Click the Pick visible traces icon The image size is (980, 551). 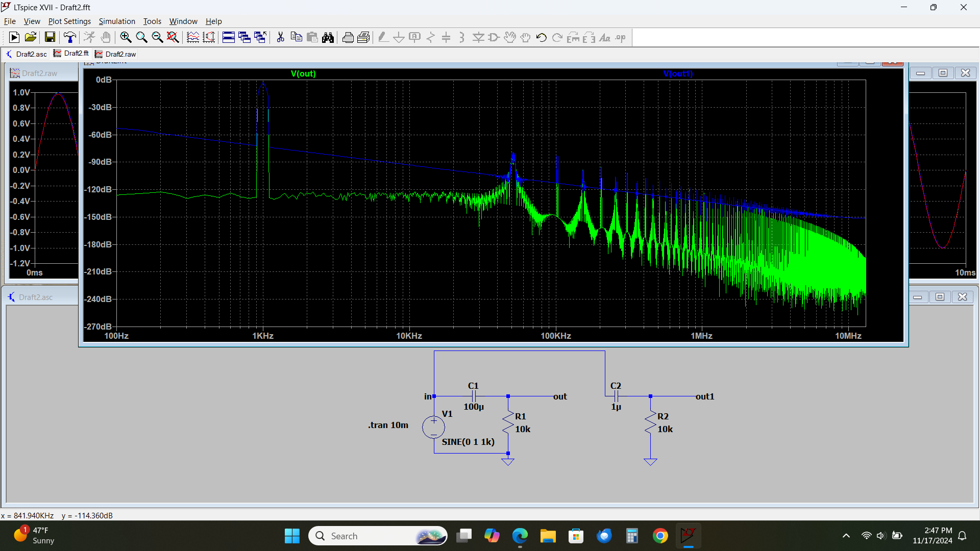click(x=209, y=37)
